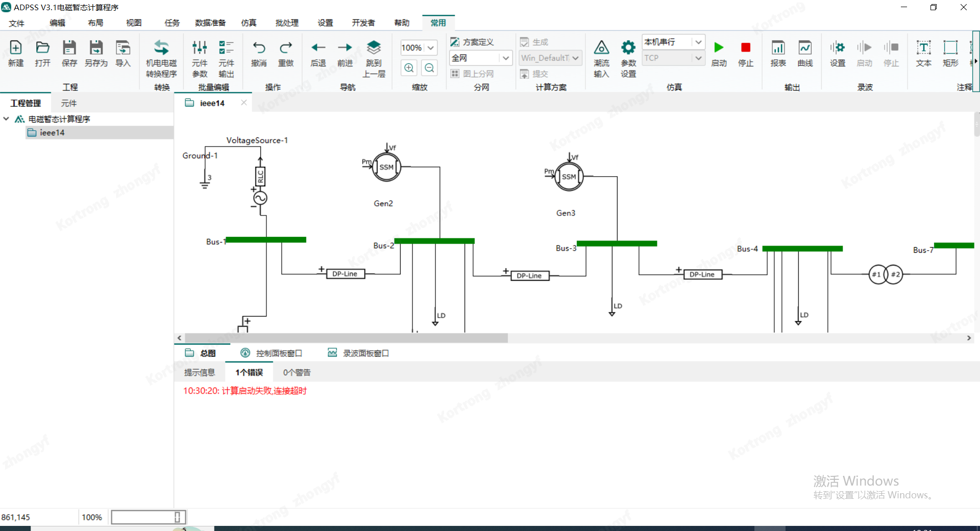Image resolution: width=980 pixels, height=531 pixels.
Task: Open 元件参数 batch edit tool
Action: click(200, 48)
